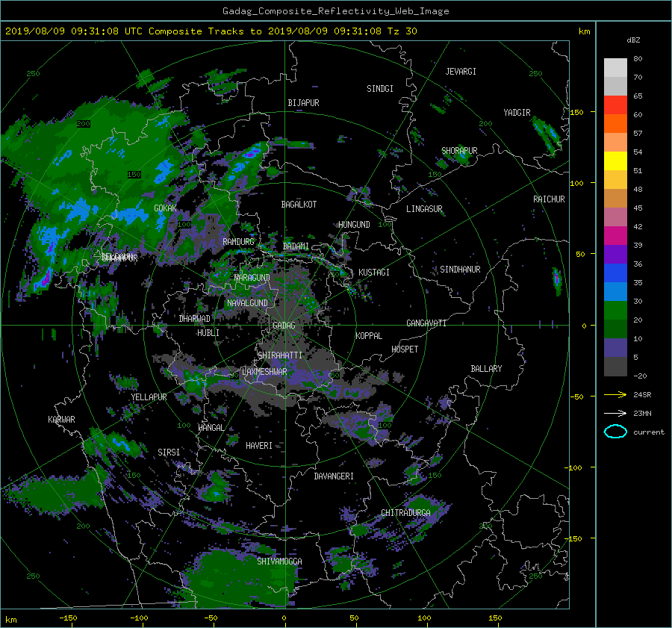The width and height of the screenshot is (672, 628).
Task: Click the yellow 24SR track arrow
Action: 615,394
